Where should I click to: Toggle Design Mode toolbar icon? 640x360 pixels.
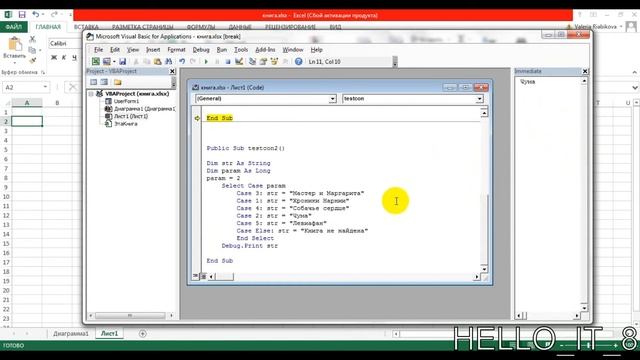pyautogui.click(x=239, y=62)
